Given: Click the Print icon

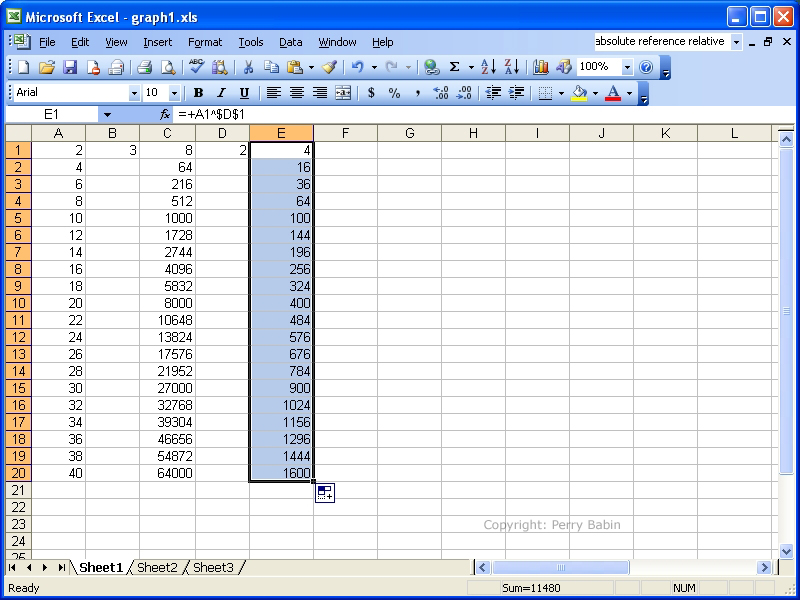Looking at the screenshot, I should tap(145, 67).
